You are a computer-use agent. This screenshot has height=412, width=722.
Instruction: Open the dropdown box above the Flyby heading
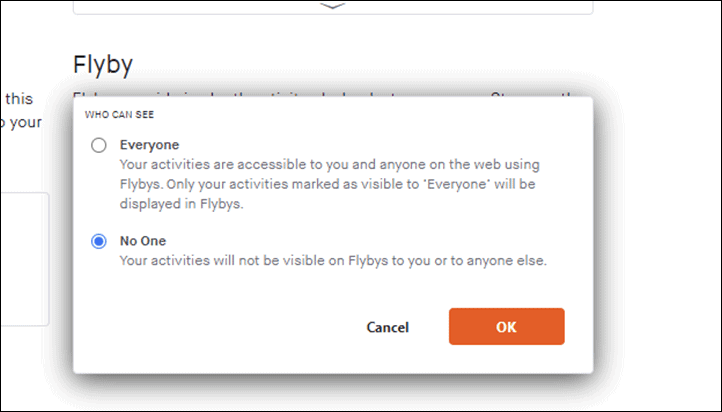pyautogui.click(x=332, y=7)
